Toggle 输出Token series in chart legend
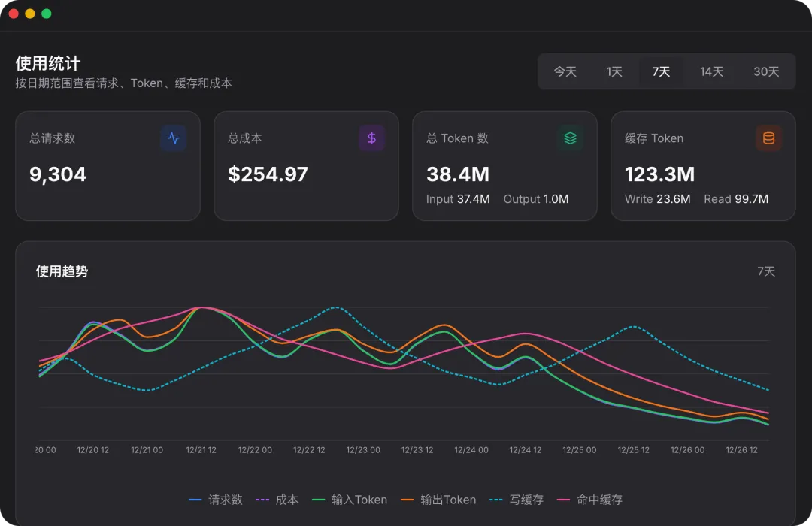The height and width of the screenshot is (526, 812). [x=438, y=500]
